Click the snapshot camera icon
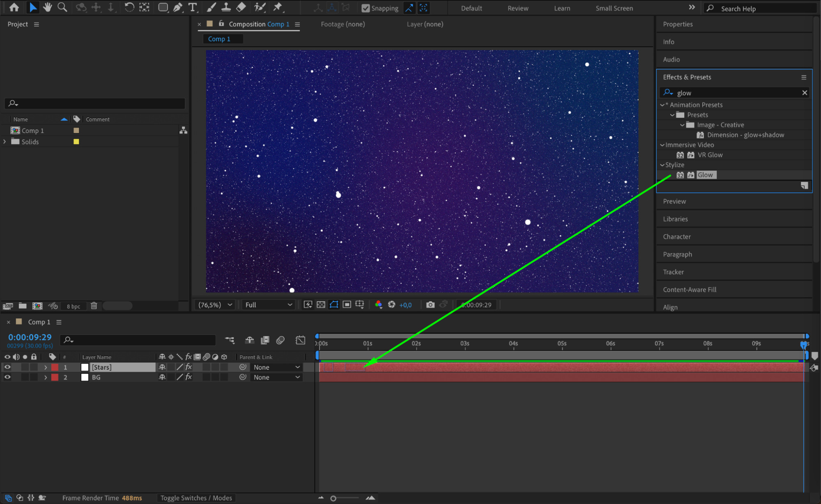The height and width of the screenshot is (504, 821). pos(430,305)
